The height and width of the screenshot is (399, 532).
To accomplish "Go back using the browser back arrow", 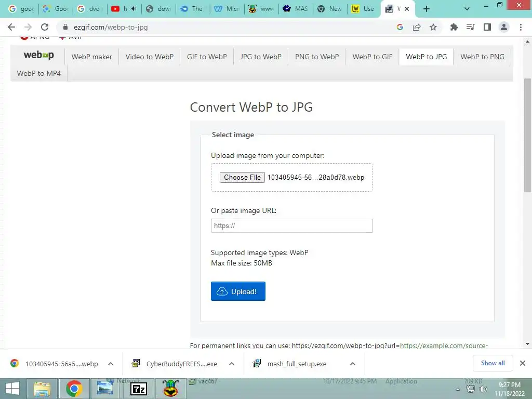I will pos(11,27).
